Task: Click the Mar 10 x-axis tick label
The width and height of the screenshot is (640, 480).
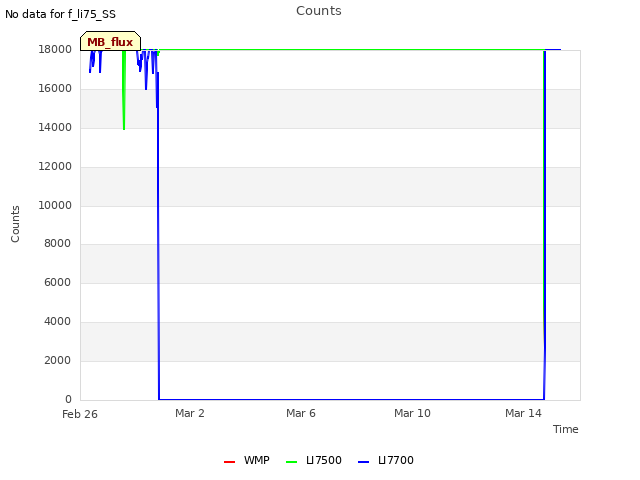Action: pos(412,413)
